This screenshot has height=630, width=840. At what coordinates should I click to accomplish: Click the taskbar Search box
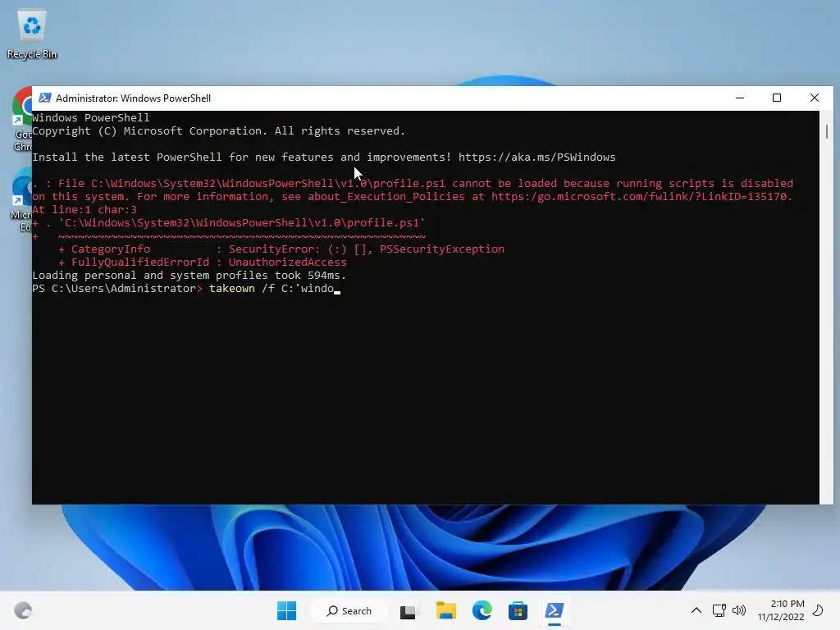pyautogui.click(x=349, y=610)
